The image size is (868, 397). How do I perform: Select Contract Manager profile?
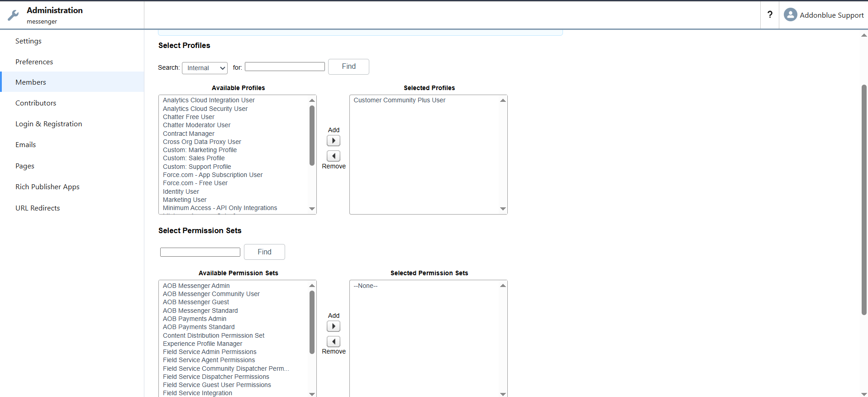[x=189, y=134]
